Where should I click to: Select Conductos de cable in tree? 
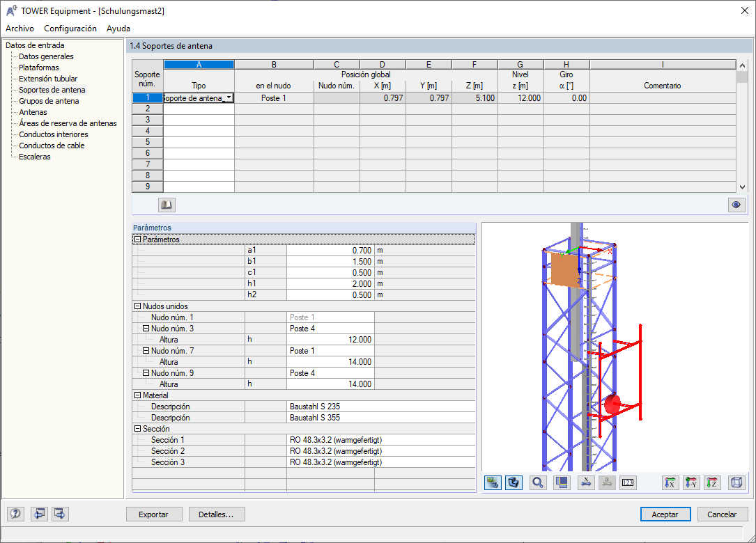pyautogui.click(x=52, y=145)
